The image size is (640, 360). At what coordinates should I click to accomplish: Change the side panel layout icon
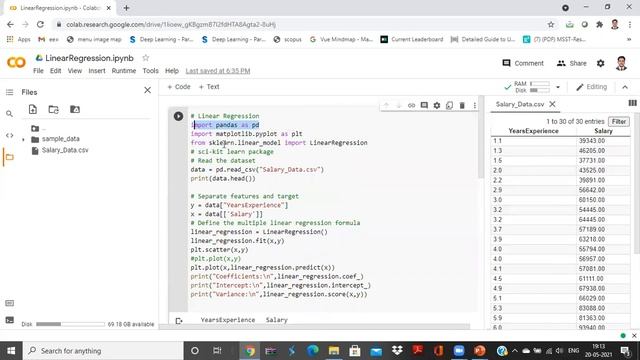point(632,103)
